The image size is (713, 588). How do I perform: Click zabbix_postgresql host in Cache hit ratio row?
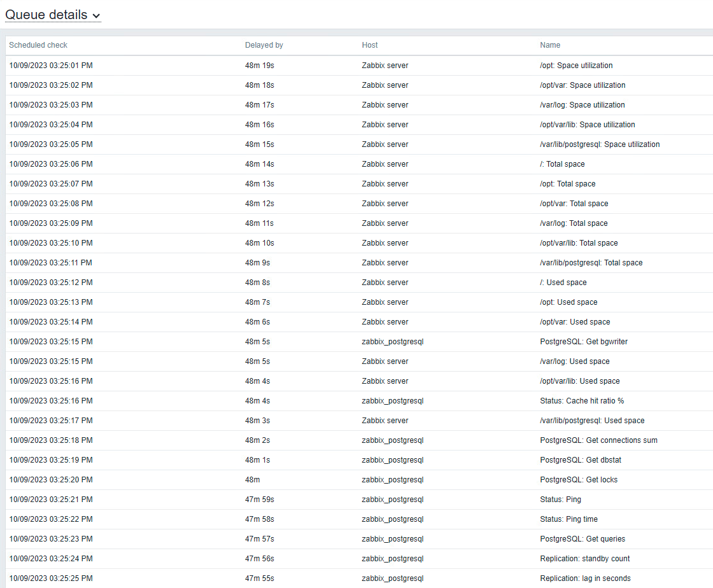pos(393,401)
